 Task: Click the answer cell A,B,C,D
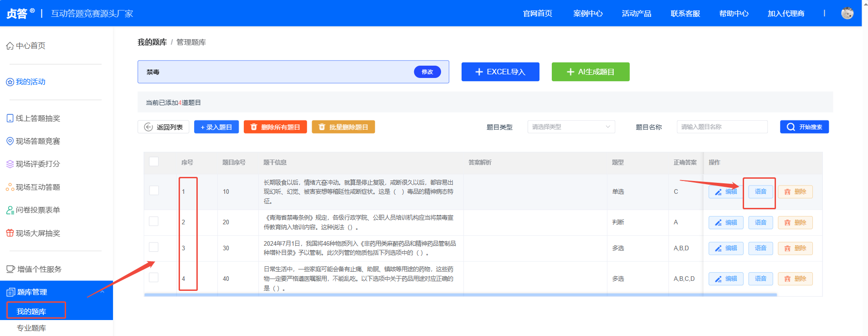[684, 279]
